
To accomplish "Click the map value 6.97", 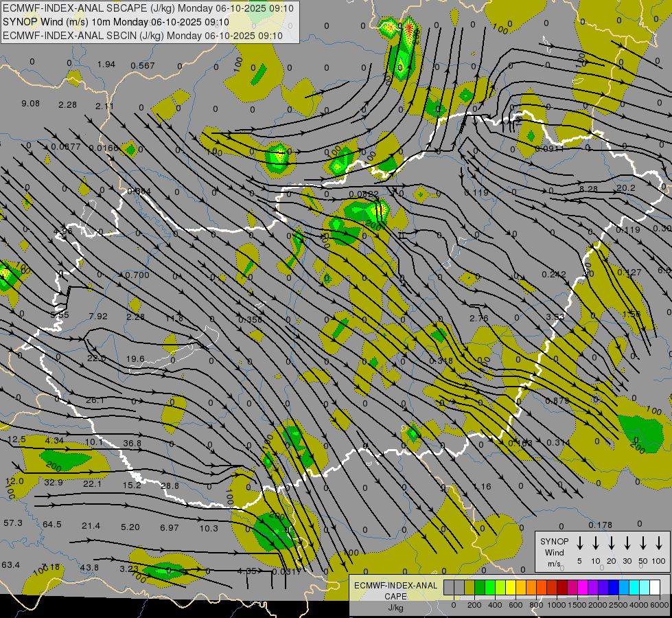I will point(170,527).
